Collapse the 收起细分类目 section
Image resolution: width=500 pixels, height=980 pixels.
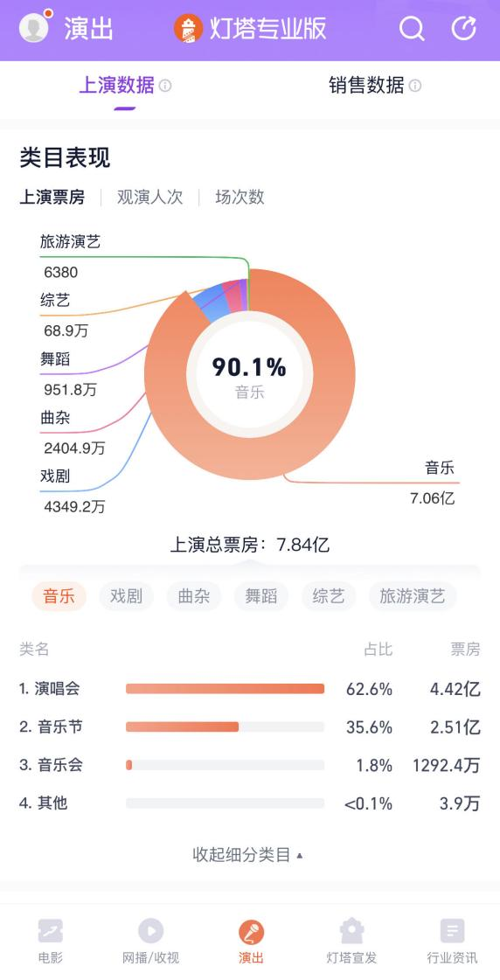coord(248,854)
